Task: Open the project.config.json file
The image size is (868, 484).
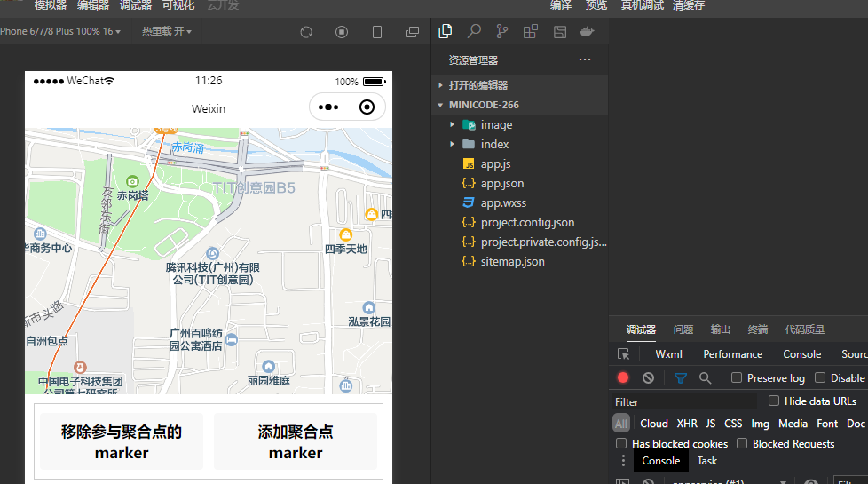Action: click(x=527, y=222)
